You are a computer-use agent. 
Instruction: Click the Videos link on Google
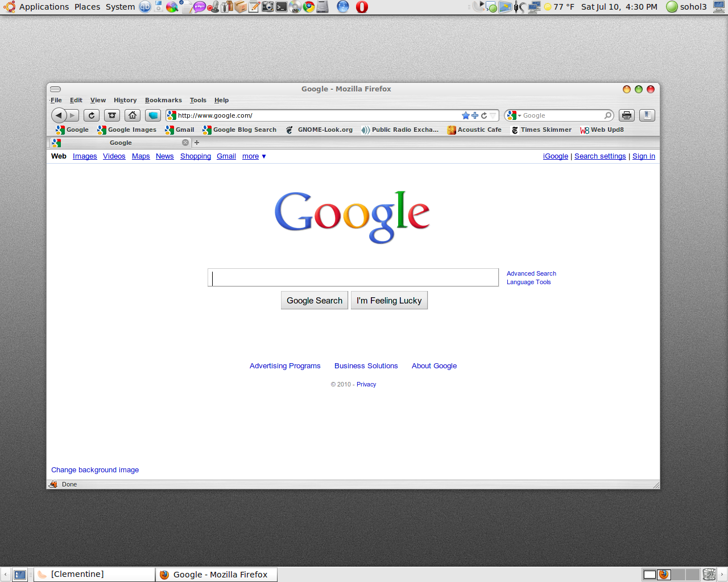coord(114,156)
